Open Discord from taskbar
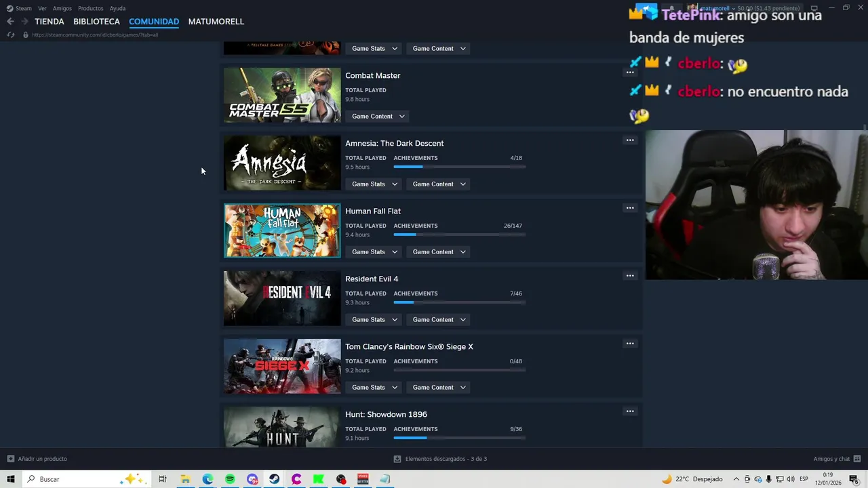 [x=252, y=479]
